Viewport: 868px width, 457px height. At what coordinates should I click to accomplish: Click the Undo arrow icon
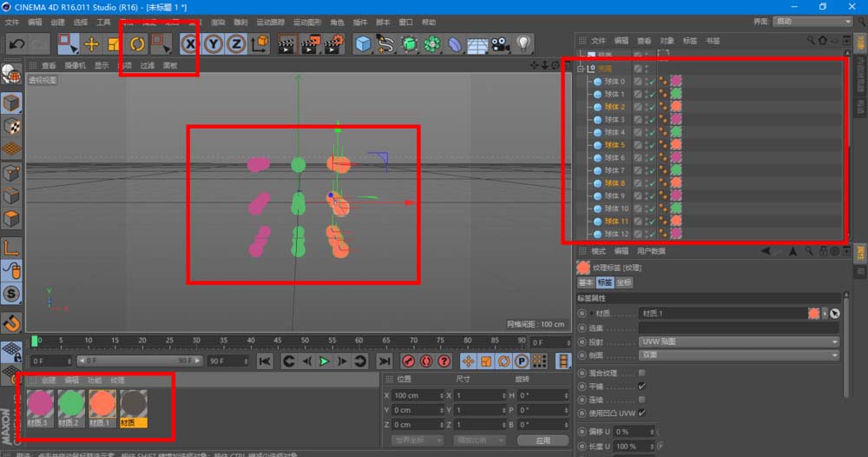[16, 43]
